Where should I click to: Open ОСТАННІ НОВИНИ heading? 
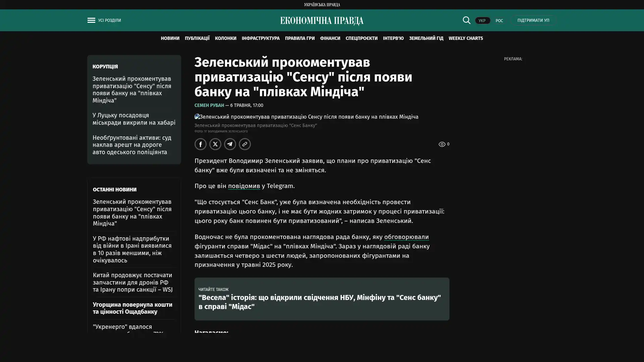(x=115, y=189)
